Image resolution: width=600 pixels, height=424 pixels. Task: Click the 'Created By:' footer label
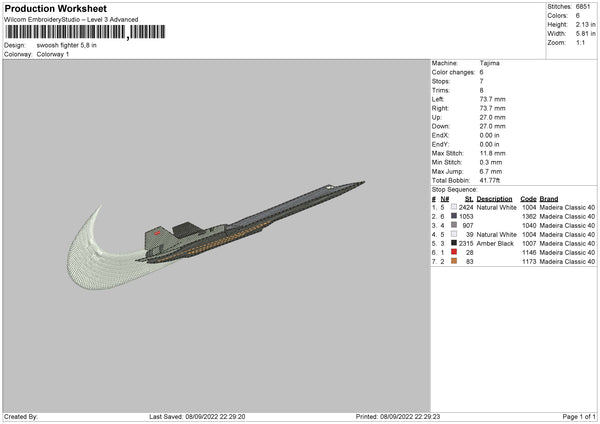[21, 416]
